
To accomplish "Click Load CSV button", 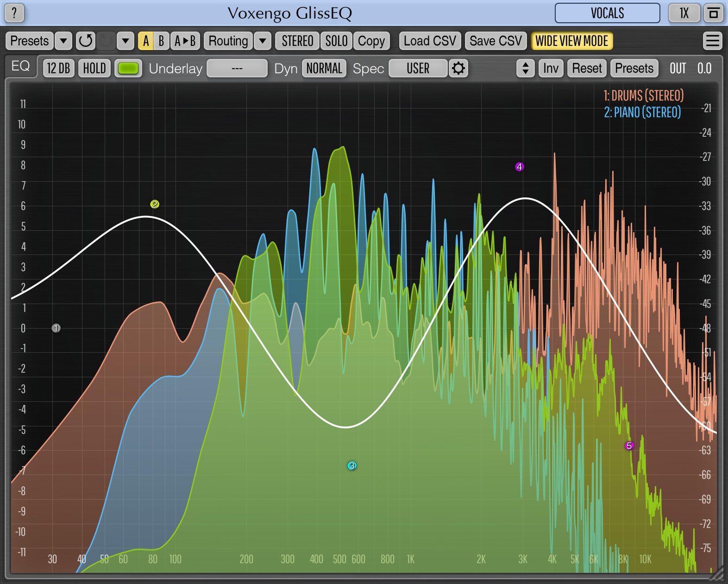I will pyautogui.click(x=430, y=41).
